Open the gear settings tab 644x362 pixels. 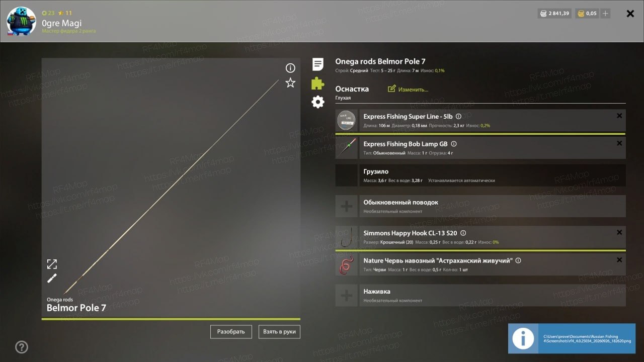tap(318, 102)
